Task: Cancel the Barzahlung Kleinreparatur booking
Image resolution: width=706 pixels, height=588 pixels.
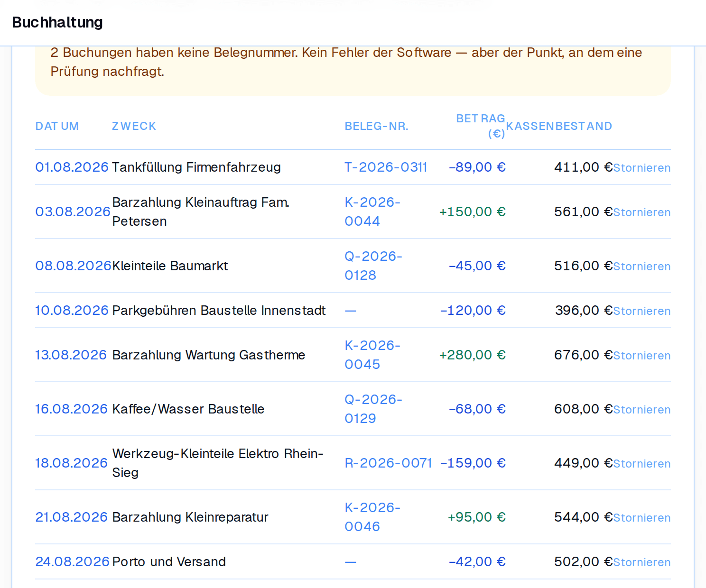Action: click(x=641, y=518)
